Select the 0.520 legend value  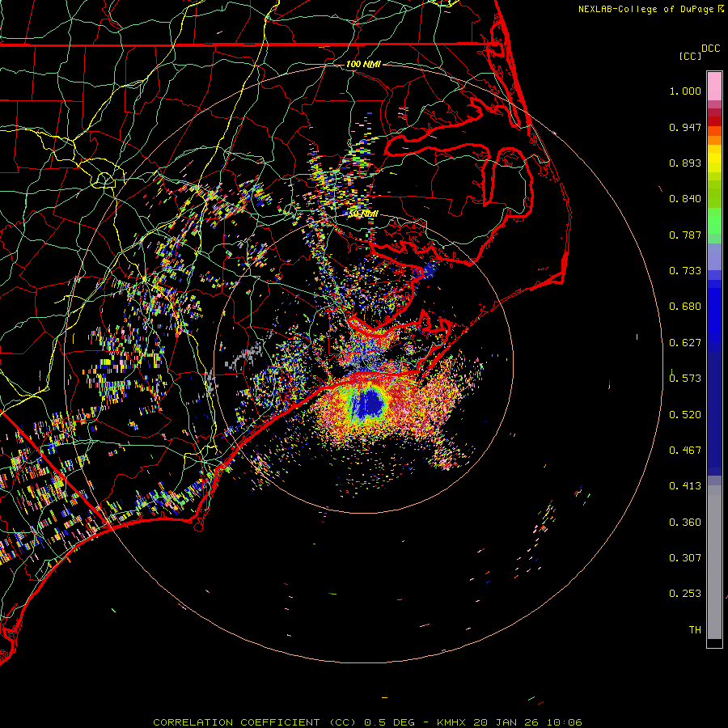[685, 415]
